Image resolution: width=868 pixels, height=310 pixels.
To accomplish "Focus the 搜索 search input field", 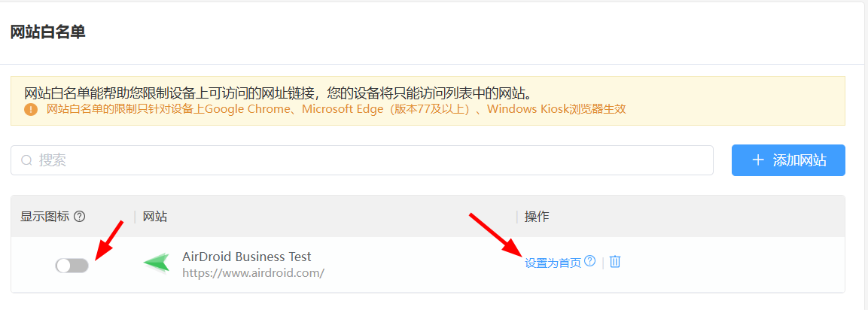I will click(362, 160).
